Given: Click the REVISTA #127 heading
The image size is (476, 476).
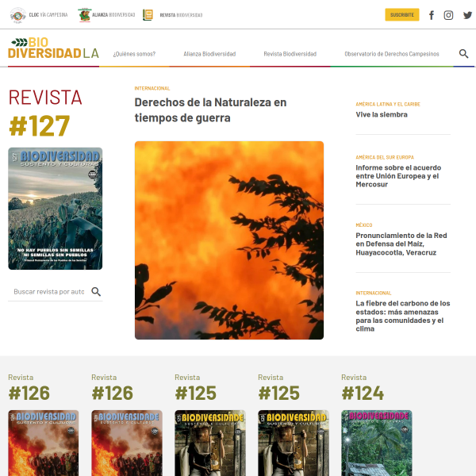Looking at the screenshot, I should [x=45, y=113].
